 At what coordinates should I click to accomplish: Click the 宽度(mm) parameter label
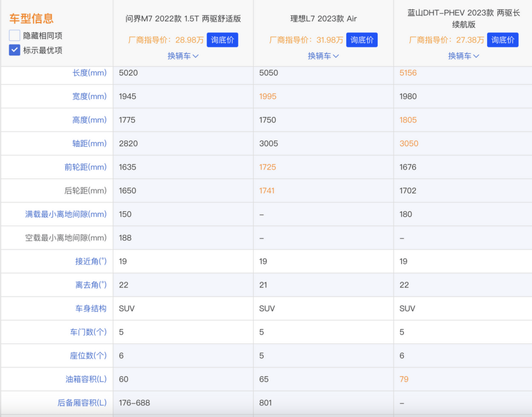point(89,97)
